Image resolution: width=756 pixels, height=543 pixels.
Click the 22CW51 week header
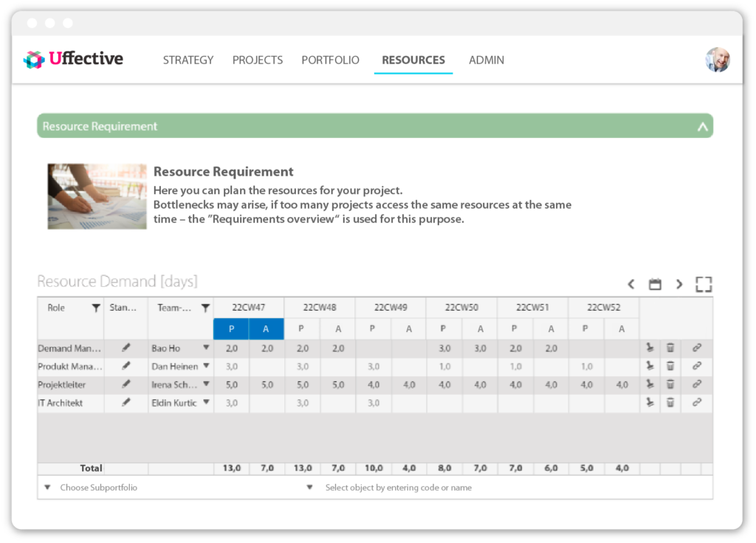pyautogui.click(x=532, y=308)
